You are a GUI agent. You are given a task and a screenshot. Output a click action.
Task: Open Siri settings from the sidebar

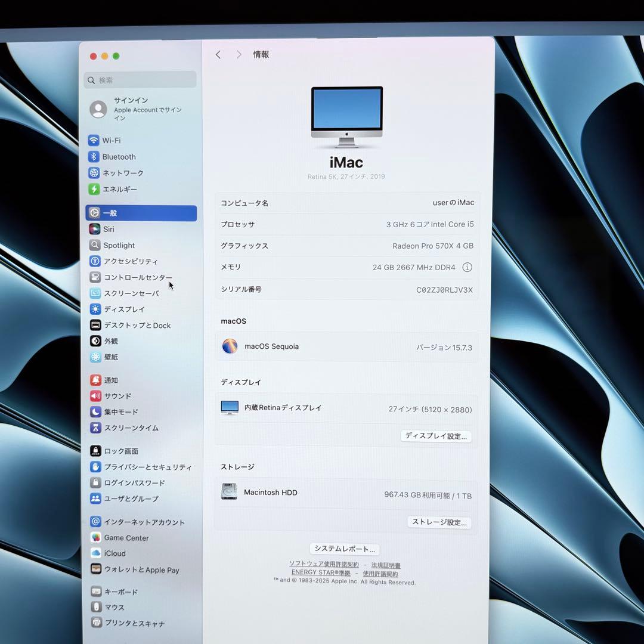pos(109,229)
